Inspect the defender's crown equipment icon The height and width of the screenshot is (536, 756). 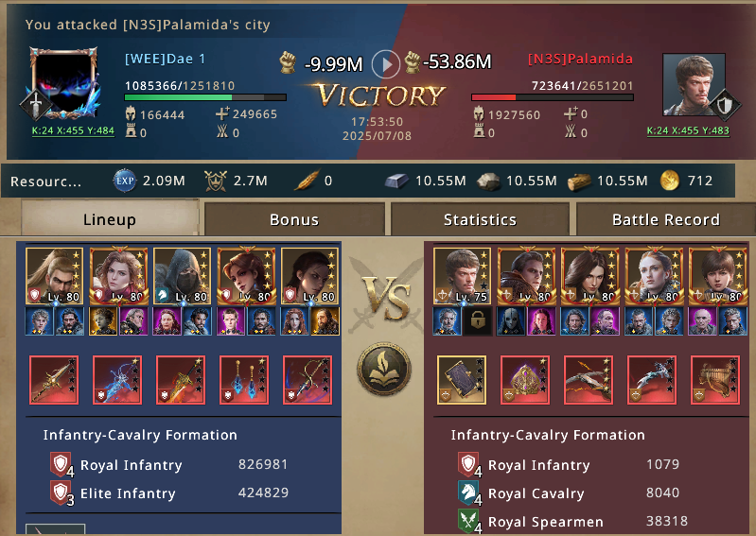[x=525, y=380]
